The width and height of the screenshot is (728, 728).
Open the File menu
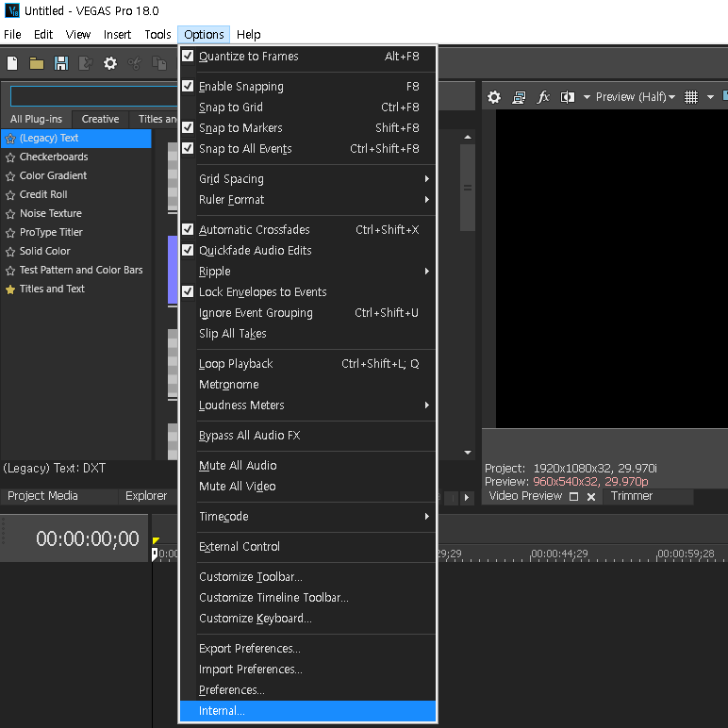tap(12, 34)
